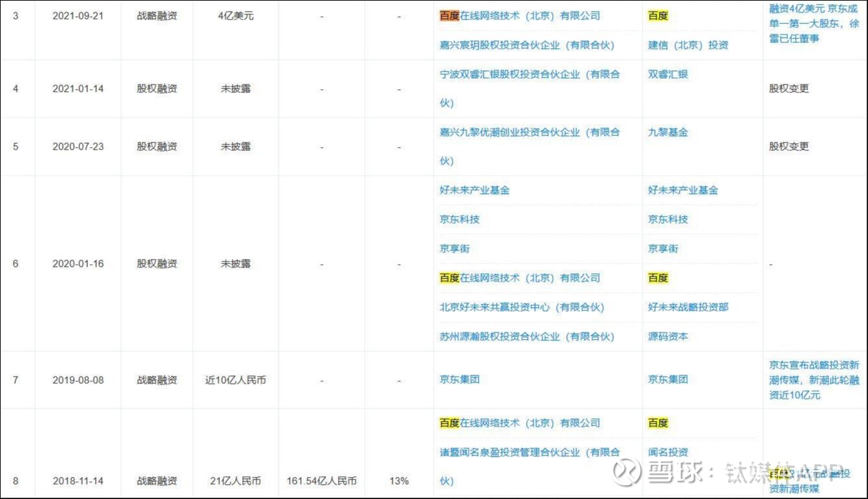Click the 百度 institution link in the 2018-11-14 row
Image resolution: width=868 pixels, height=499 pixels.
tap(658, 423)
